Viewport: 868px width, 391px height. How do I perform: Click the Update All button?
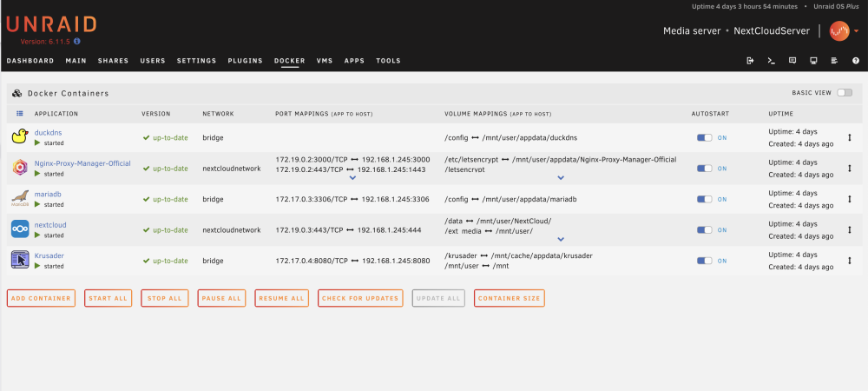[x=438, y=298]
